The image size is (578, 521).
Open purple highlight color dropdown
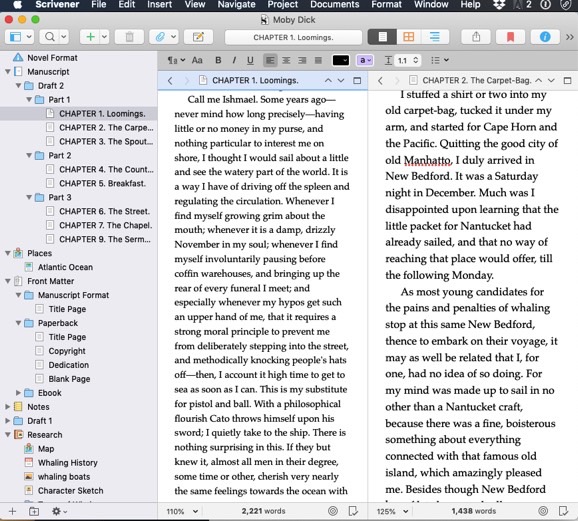pos(365,60)
